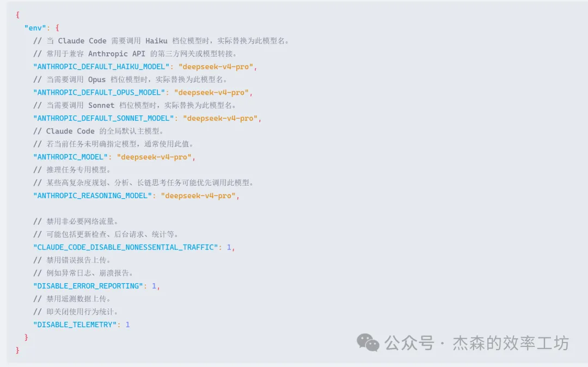Click the watermark text 杰森的效率工坊
Image resolution: width=588 pixels, height=367 pixels.
coord(511,343)
